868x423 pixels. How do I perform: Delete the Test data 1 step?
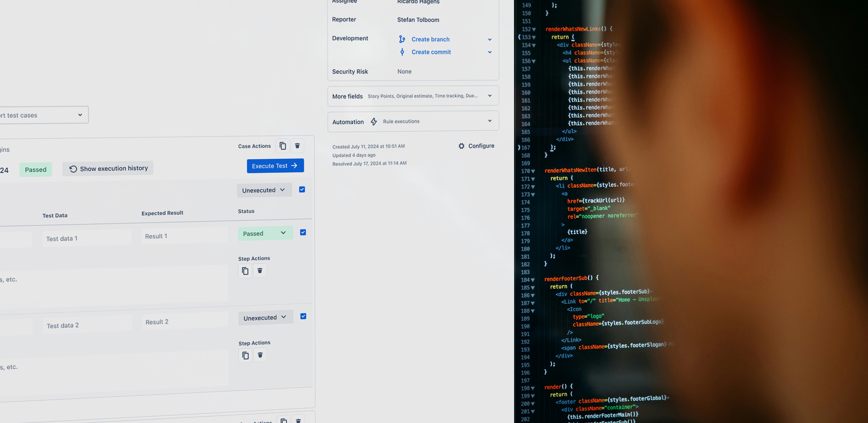pyautogui.click(x=260, y=271)
